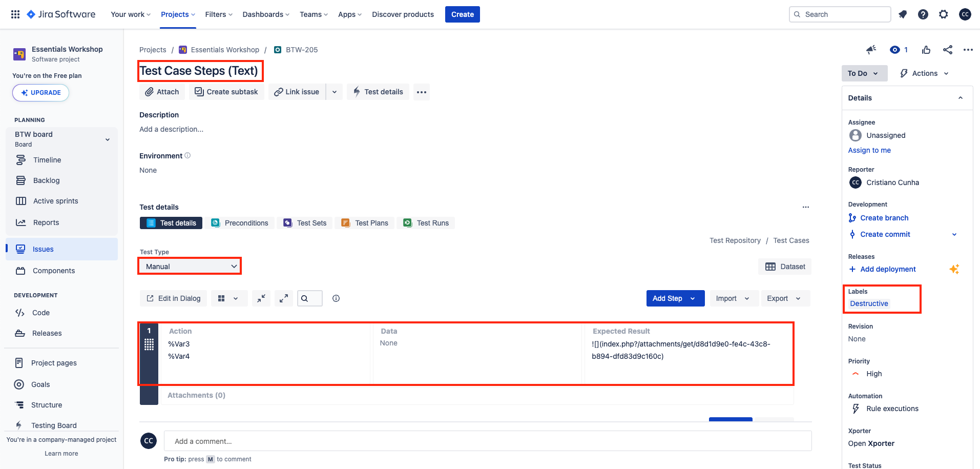Show the steps info circle icon

[x=336, y=298]
